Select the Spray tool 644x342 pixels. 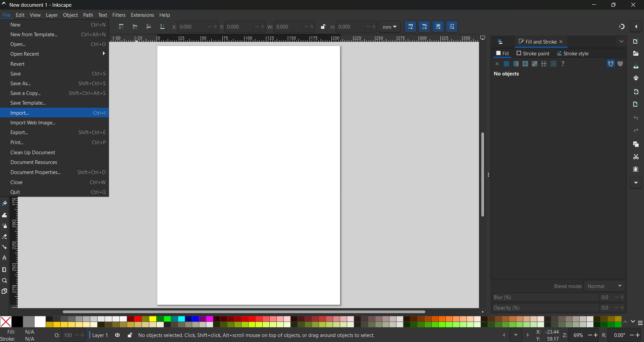4,226
